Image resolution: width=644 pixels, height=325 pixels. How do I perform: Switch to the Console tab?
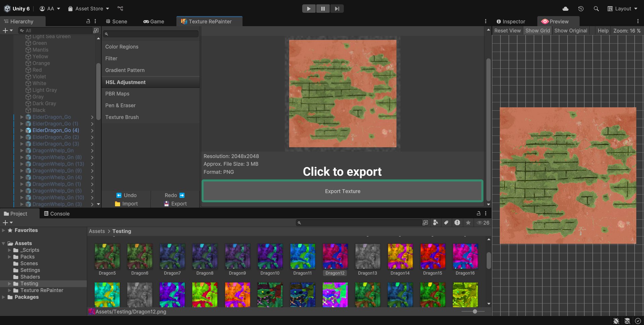click(x=57, y=214)
